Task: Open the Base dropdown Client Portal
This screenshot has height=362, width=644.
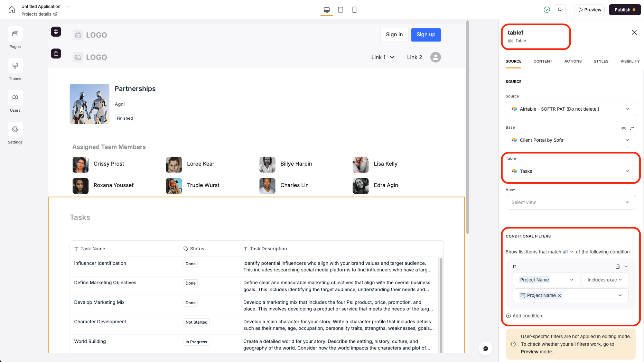Action: pos(571,140)
